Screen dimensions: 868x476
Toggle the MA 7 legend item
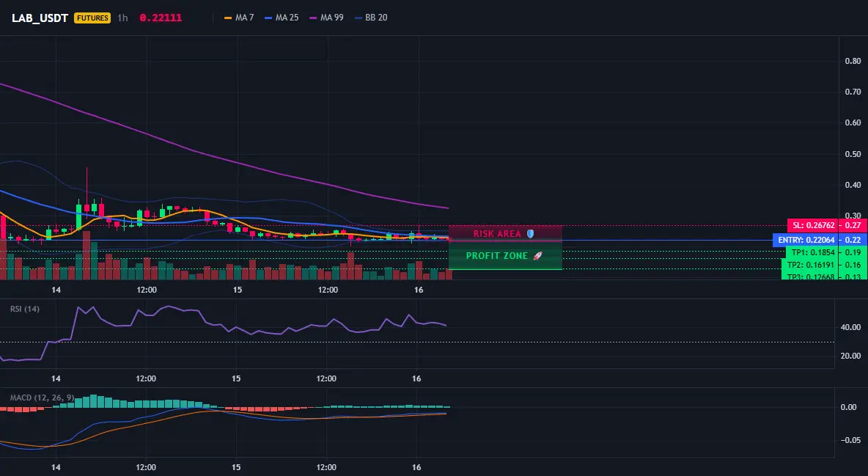pyautogui.click(x=239, y=18)
